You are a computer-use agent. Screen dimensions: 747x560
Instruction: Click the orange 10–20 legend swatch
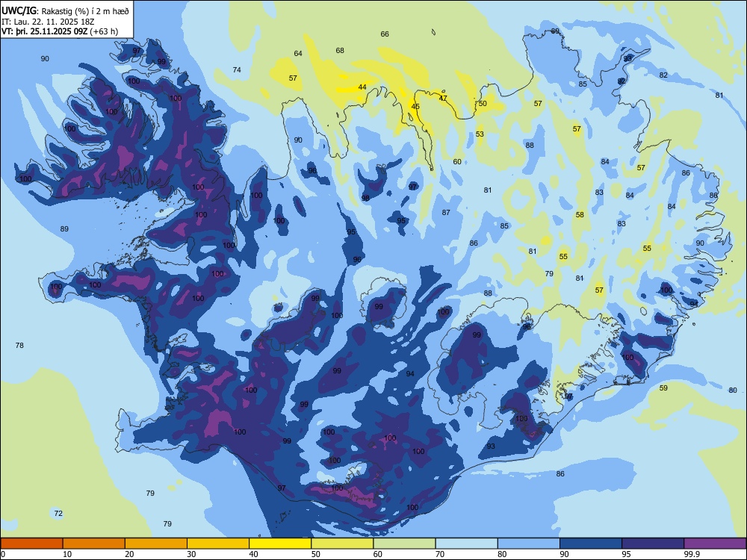point(94,544)
